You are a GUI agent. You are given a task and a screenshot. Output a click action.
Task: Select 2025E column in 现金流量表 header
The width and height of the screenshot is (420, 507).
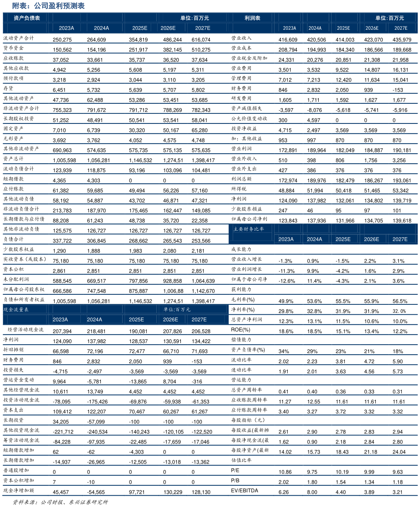pyautogui.click(x=136, y=320)
